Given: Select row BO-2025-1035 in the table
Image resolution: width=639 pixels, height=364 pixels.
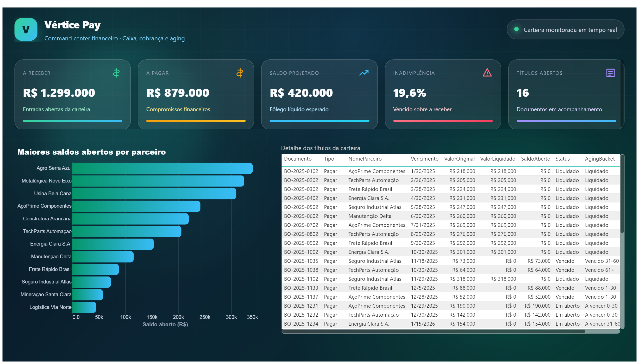Looking at the screenshot, I should click(x=451, y=261).
